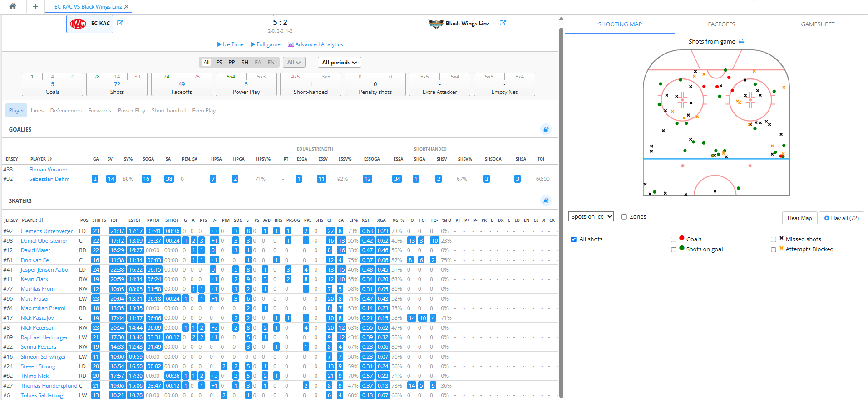Open a new tab with plus icon

pyautogui.click(x=35, y=6)
